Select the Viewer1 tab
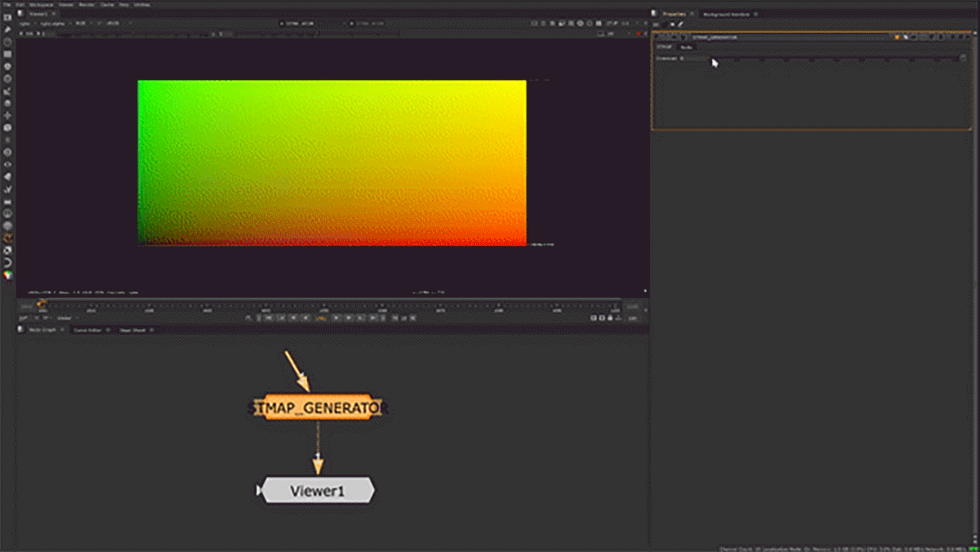The image size is (980, 552). pyautogui.click(x=38, y=14)
